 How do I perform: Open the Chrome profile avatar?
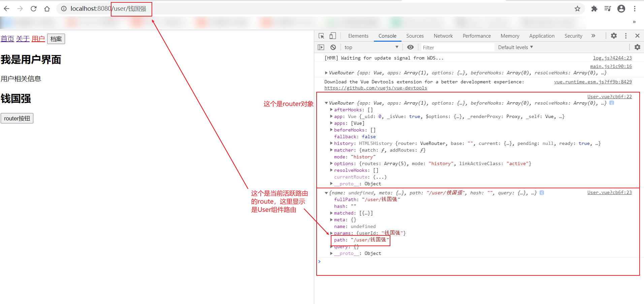(621, 9)
